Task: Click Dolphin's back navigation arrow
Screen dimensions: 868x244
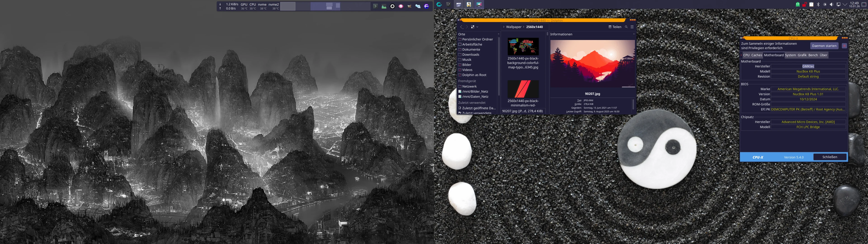Action: point(461,27)
